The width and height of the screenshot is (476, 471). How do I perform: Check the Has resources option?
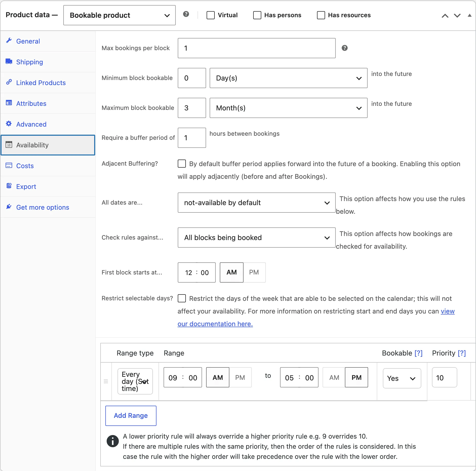(321, 15)
